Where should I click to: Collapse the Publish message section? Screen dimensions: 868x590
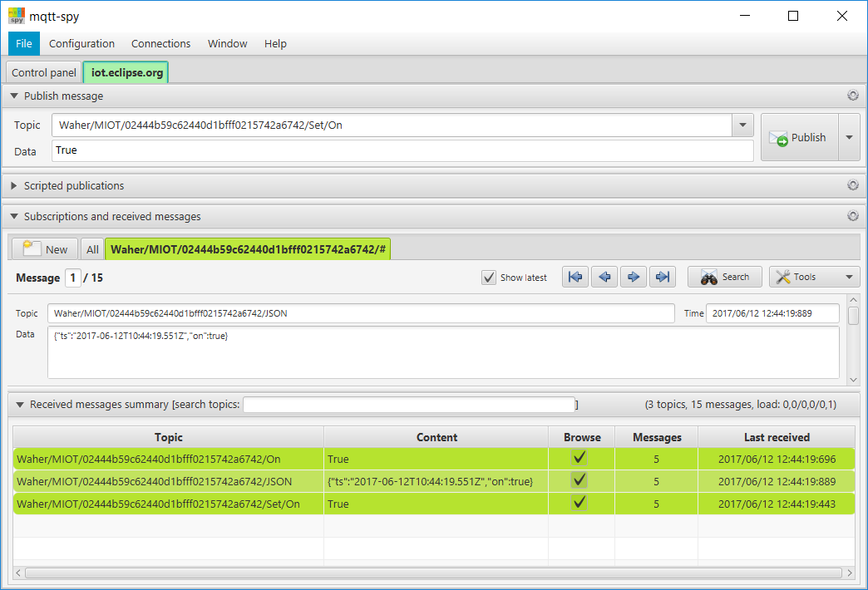[14, 96]
